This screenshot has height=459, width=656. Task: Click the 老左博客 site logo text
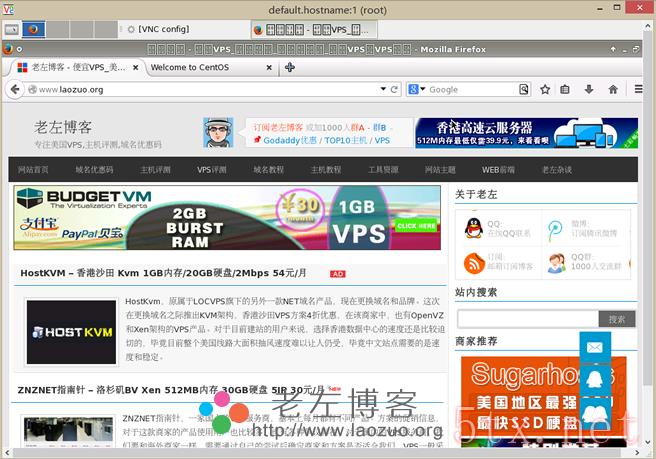(x=63, y=127)
